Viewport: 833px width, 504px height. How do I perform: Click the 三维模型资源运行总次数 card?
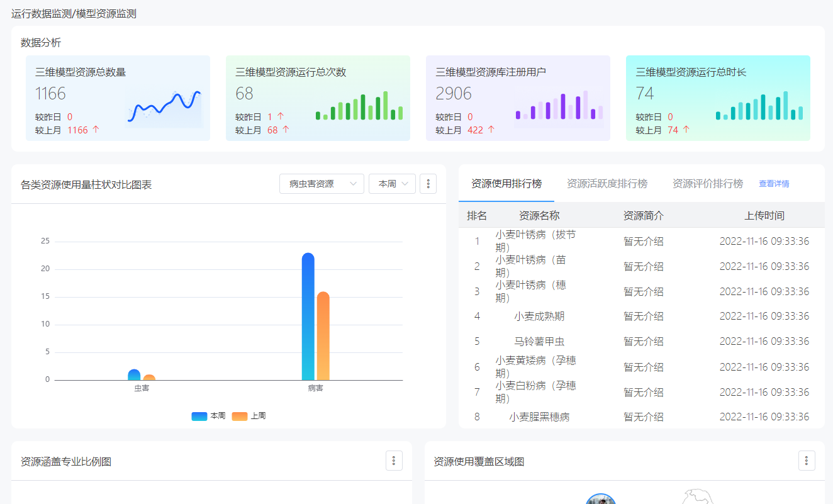[318, 98]
